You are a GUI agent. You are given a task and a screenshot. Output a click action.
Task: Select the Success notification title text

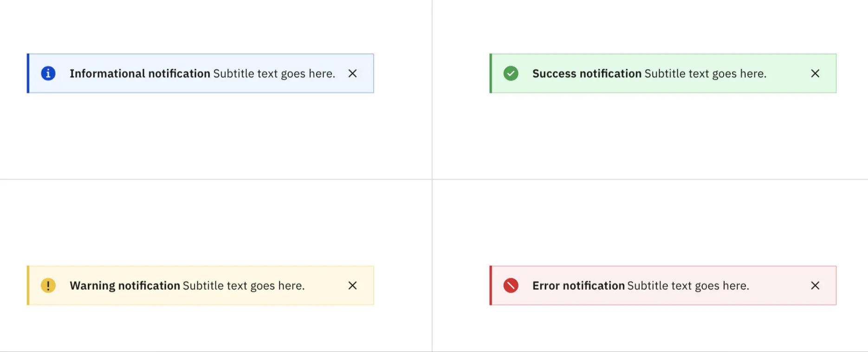click(587, 73)
